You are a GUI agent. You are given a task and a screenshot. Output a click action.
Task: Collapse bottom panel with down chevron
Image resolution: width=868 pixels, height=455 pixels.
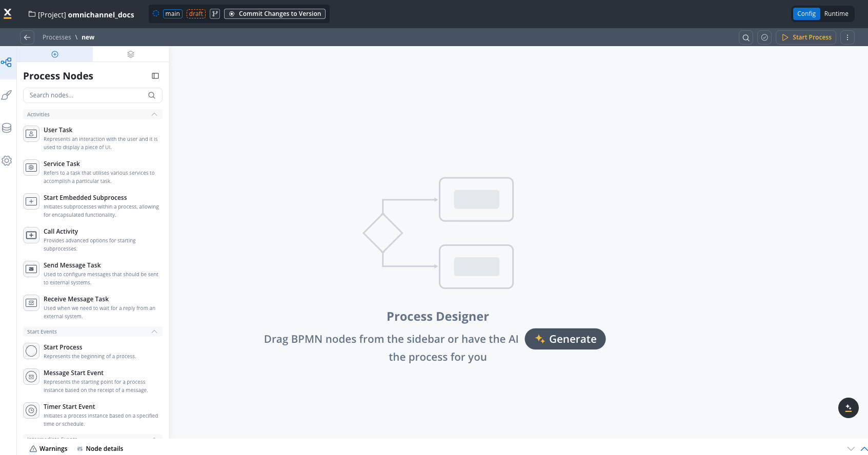click(851, 449)
